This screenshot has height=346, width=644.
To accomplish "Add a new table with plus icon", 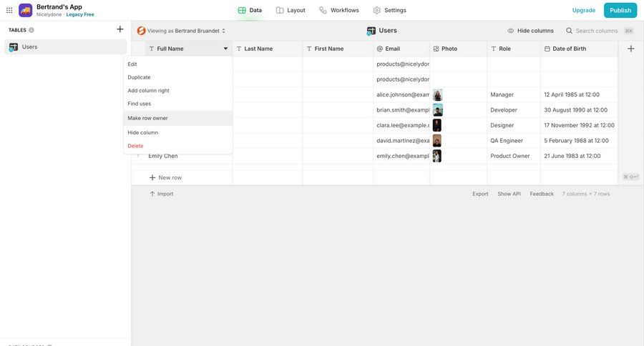I will click(120, 29).
